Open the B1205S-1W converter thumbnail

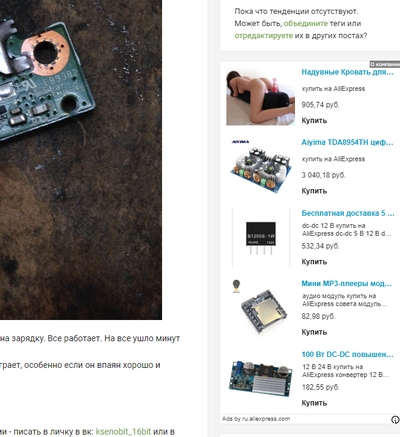click(x=261, y=237)
